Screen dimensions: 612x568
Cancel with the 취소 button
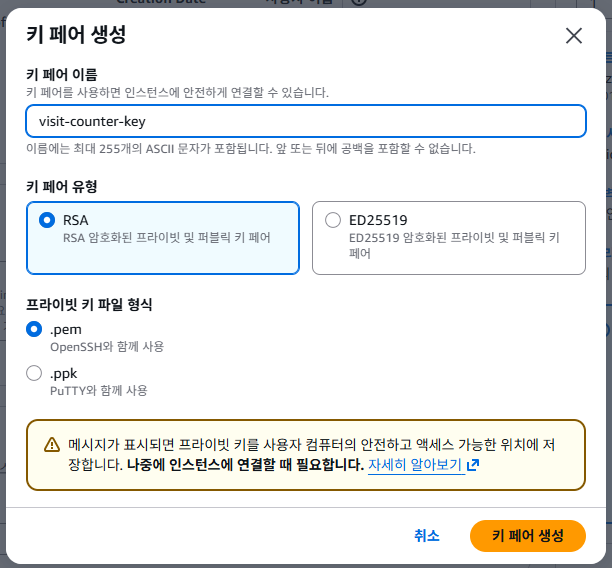[x=427, y=536]
